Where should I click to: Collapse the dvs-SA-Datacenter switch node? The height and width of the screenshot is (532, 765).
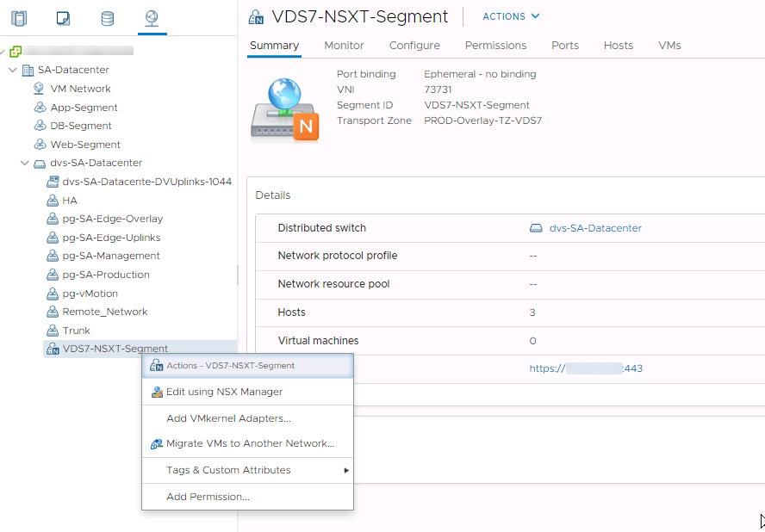(x=25, y=163)
